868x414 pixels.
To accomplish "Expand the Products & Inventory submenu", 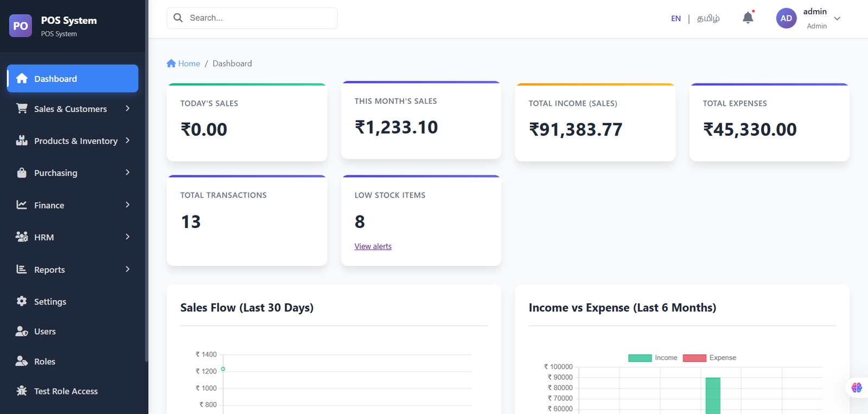I will [x=127, y=141].
